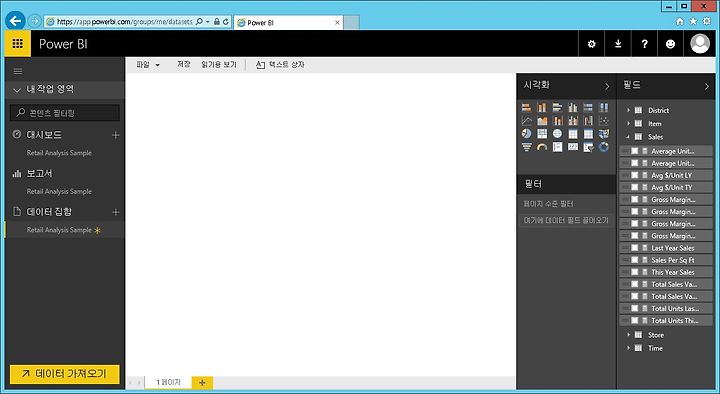The image size is (720, 394).
Task: Select the multi-row card visualization
Action: click(557, 147)
